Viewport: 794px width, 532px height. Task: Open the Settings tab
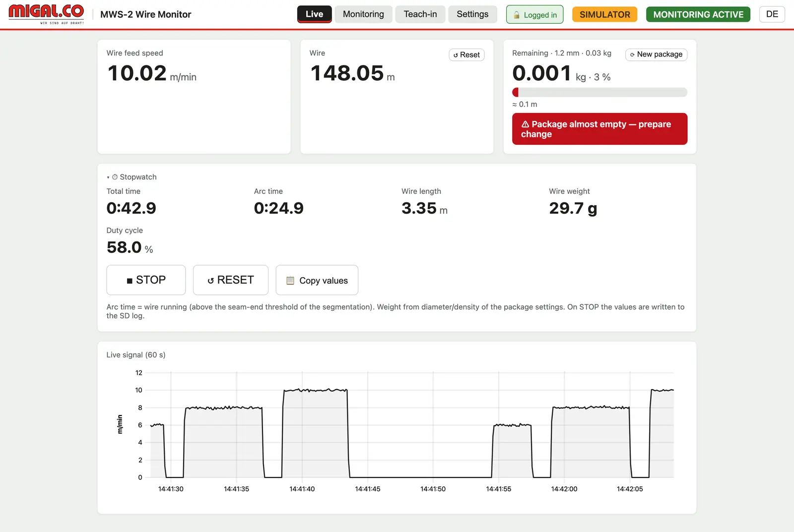pos(472,14)
